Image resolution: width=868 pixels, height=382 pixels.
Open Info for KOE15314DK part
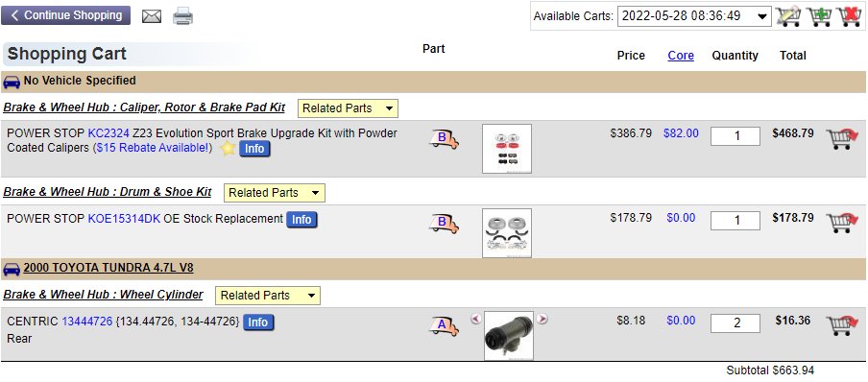tap(301, 219)
